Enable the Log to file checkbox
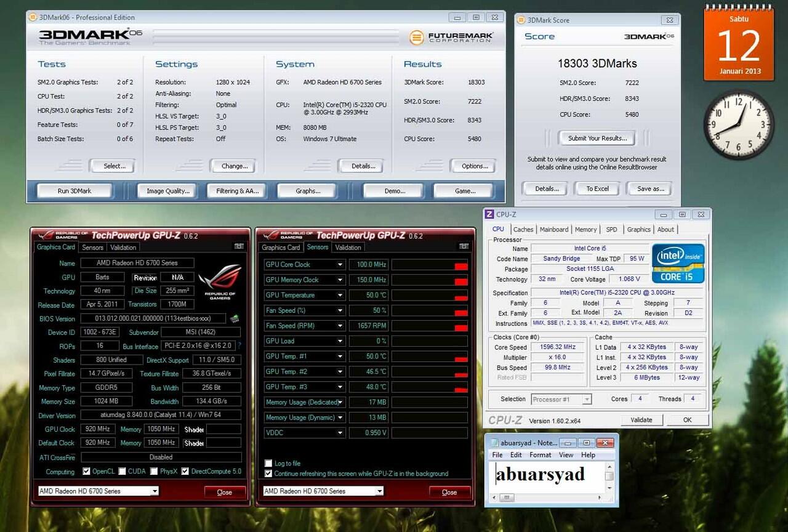The height and width of the screenshot is (532, 788). pos(268,463)
